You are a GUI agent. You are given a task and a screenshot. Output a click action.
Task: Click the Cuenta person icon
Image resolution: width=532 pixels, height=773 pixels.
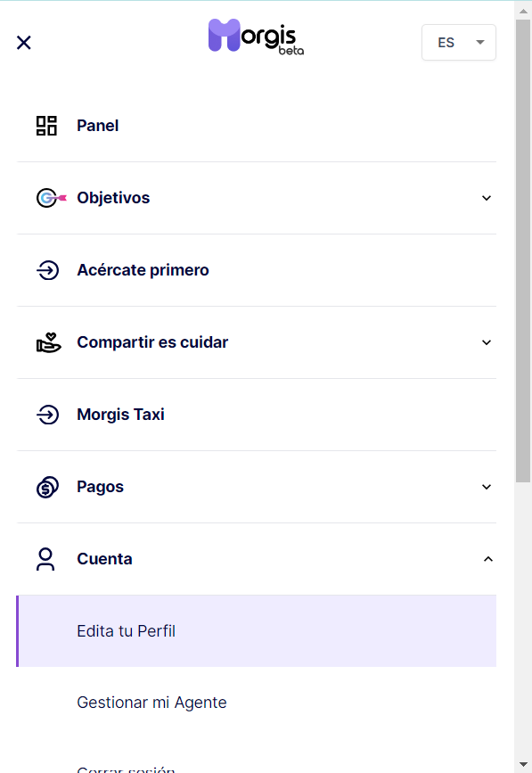45,559
